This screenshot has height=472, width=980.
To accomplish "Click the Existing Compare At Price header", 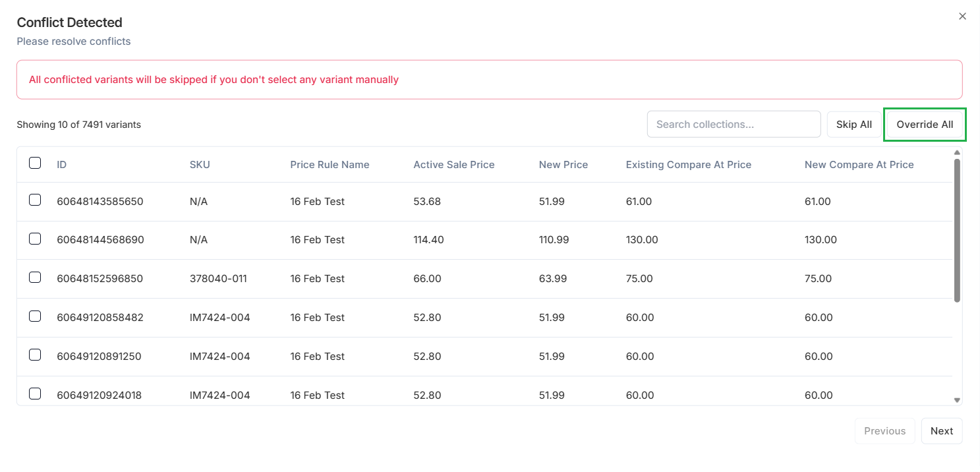I will click(x=689, y=165).
